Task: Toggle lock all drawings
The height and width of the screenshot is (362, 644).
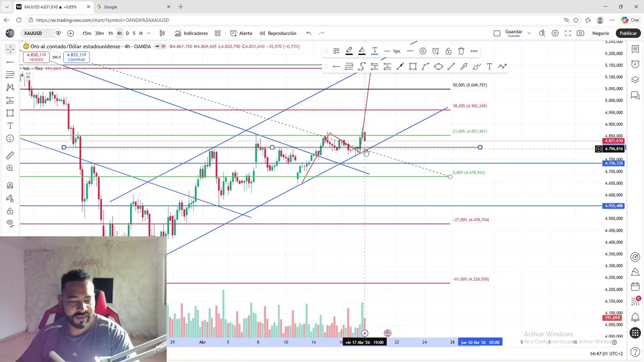Action: coord(10,211)
